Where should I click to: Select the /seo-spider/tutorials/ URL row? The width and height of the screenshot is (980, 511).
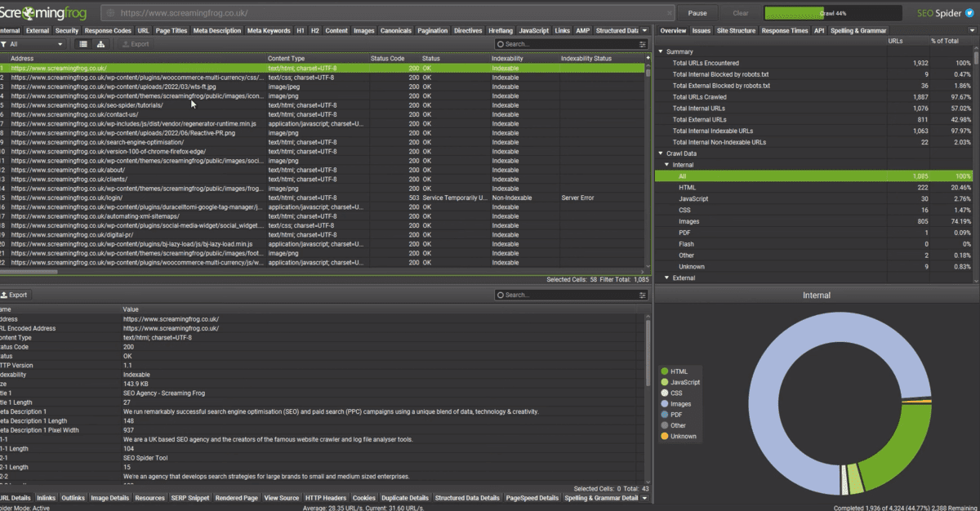323,105
